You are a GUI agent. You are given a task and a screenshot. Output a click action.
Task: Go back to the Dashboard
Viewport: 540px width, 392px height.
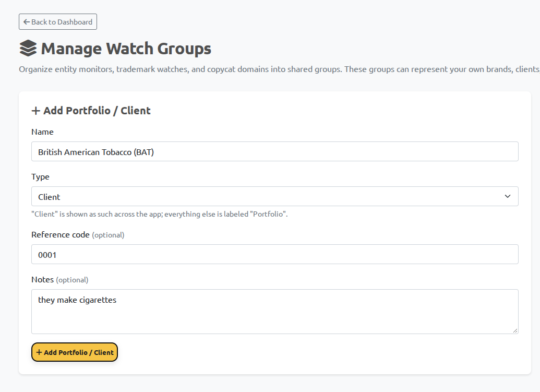pyautogui.click(x=58, y=22)
